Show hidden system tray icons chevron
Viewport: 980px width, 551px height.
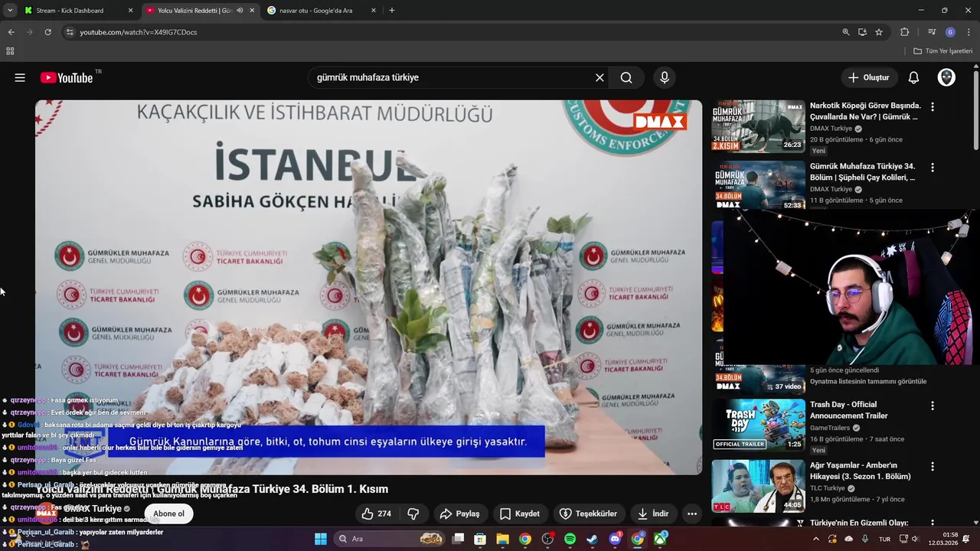(x=815, y=539)
